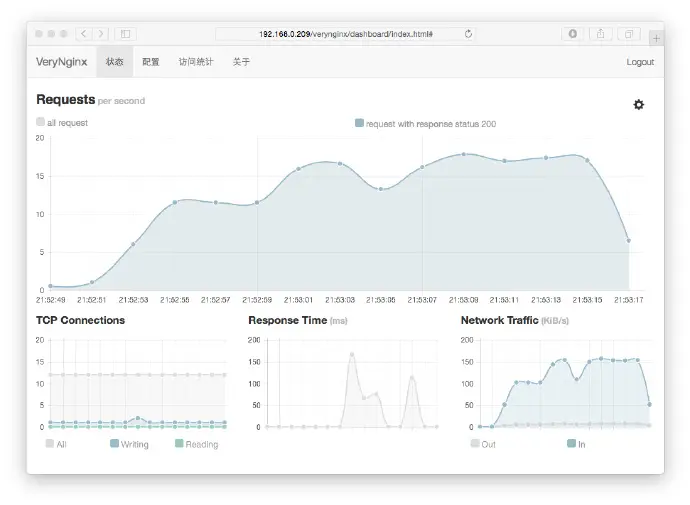Click the 'Response Time' heading

pos(288,320)
